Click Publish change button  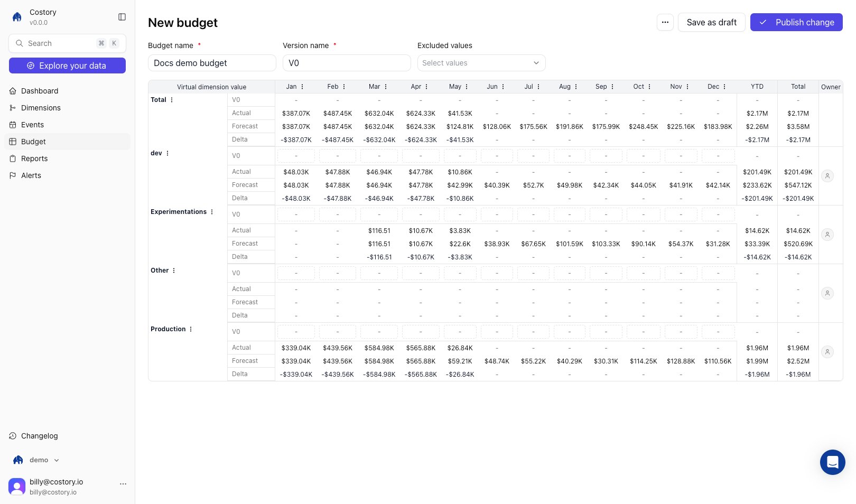(x=796, y=22)
